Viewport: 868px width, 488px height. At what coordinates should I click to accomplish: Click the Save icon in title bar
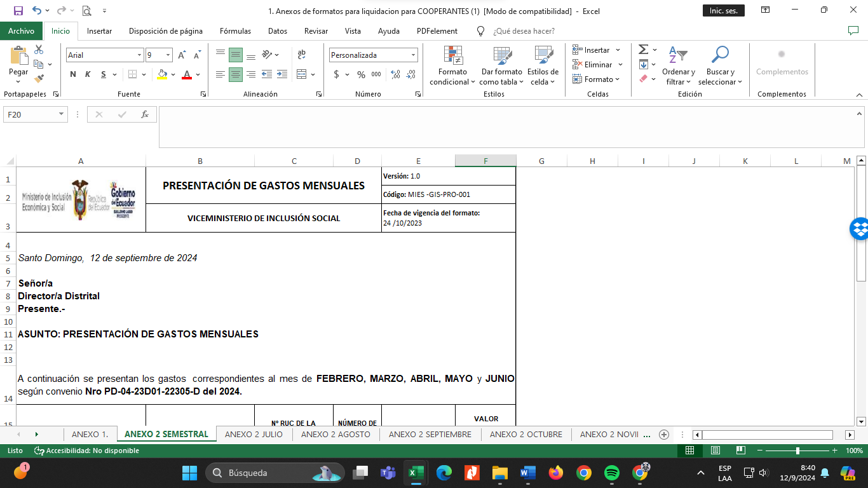(18, 11)
